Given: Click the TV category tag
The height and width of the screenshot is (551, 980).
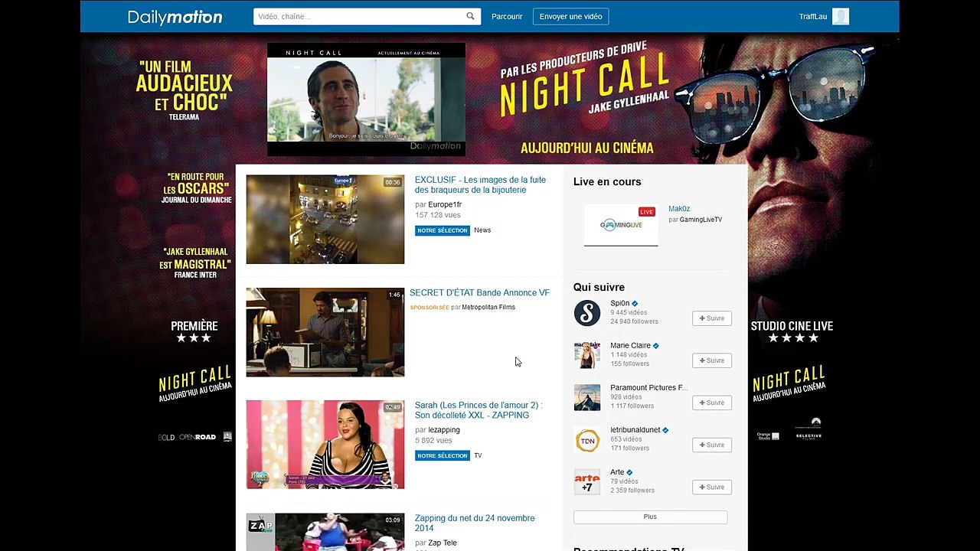Looking at the screenshot, I should 478,455.
